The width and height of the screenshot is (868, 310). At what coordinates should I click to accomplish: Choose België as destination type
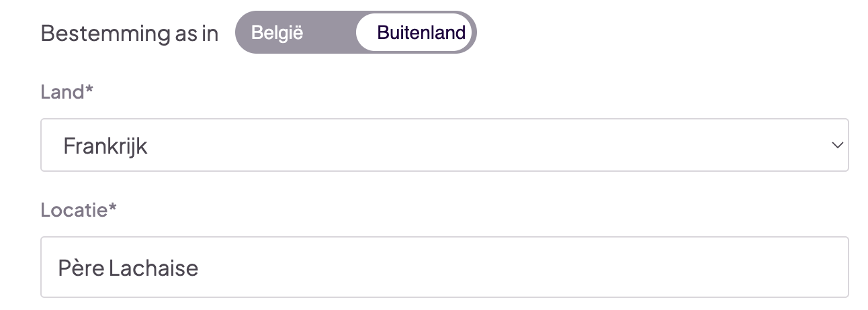pos(277,32)
